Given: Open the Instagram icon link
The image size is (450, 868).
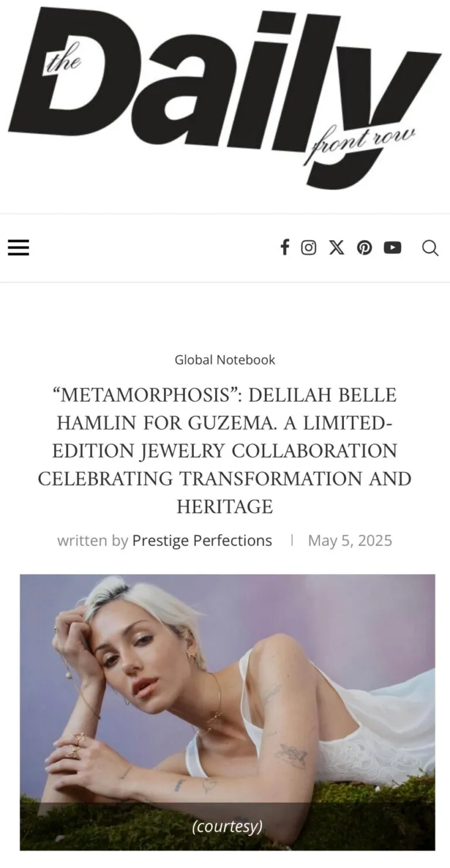Looking at the screenshot, I should click(308, 247).
